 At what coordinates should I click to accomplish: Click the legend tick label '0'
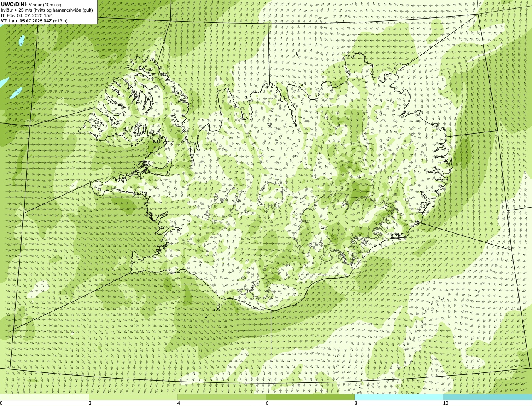pyautogui.click(x=1, y=403)
